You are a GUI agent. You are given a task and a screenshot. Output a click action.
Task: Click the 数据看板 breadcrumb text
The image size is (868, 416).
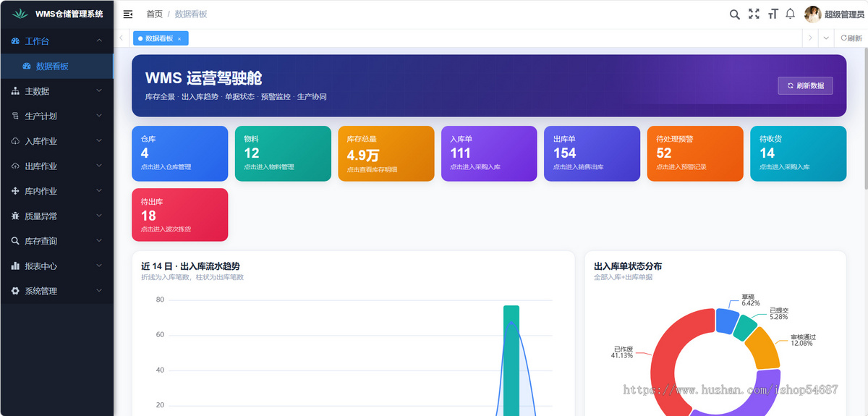(191, 14)
